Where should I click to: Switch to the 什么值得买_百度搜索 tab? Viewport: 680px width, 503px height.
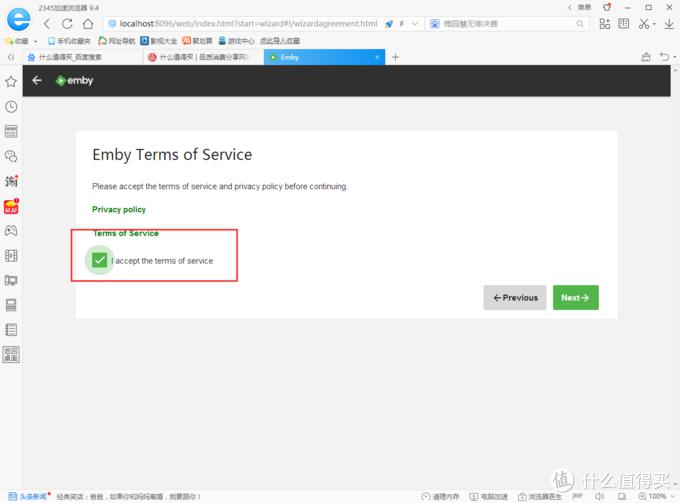coord(82,57)
